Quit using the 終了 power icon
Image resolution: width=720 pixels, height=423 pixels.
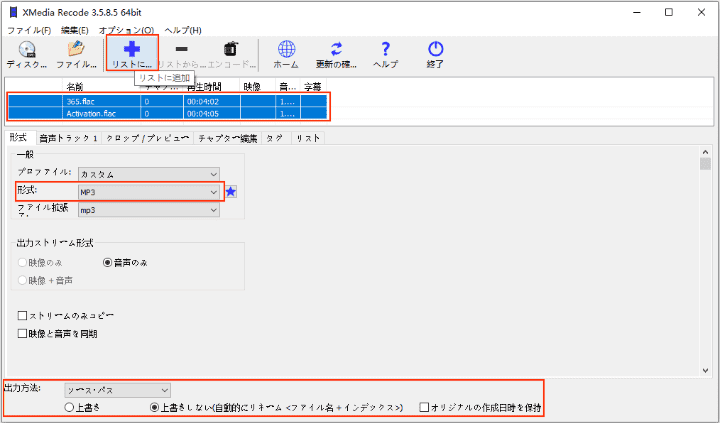[x=435, y=49]
